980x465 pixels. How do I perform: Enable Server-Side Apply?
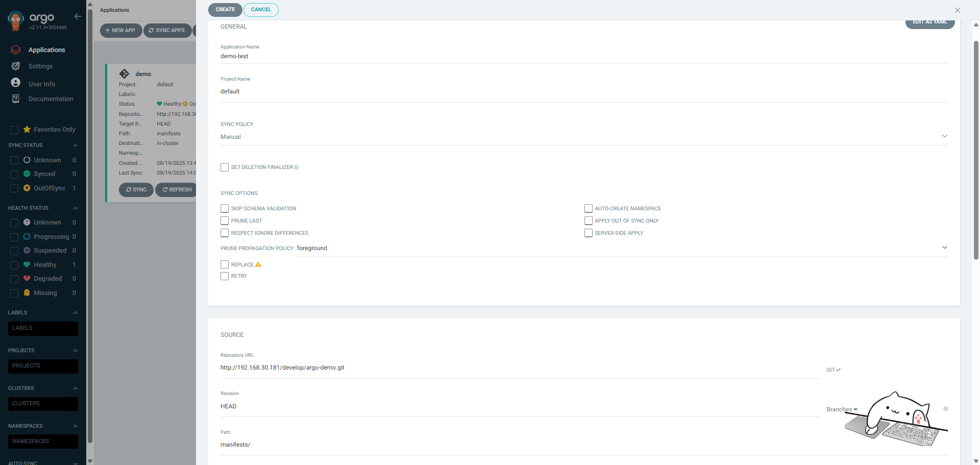pyautogui.click(x=589, y=233)
